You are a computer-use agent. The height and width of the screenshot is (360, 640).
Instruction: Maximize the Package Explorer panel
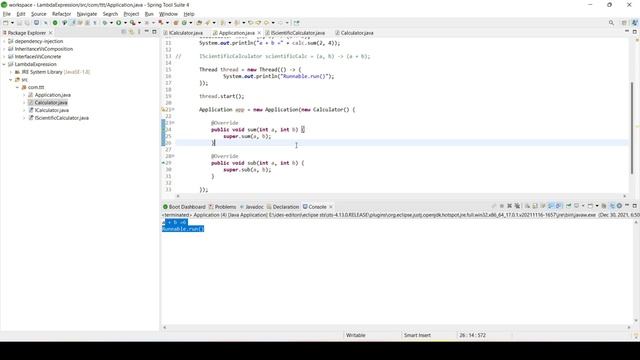[154, 32]
